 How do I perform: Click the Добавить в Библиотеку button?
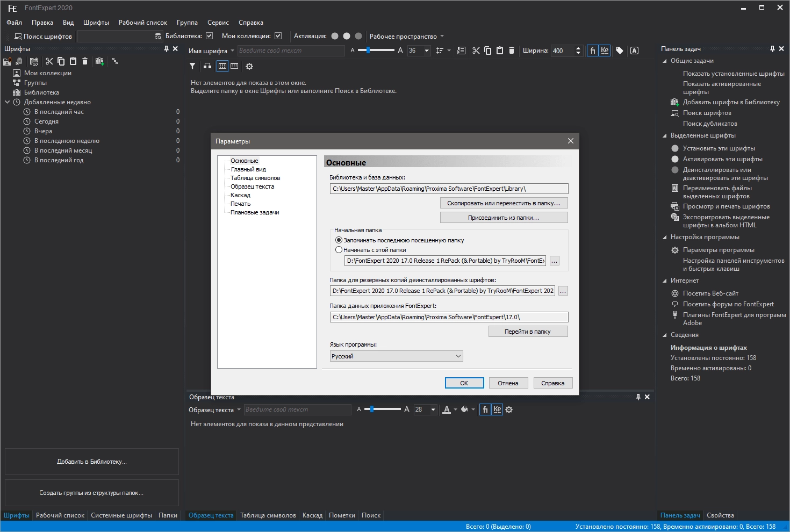92,462
